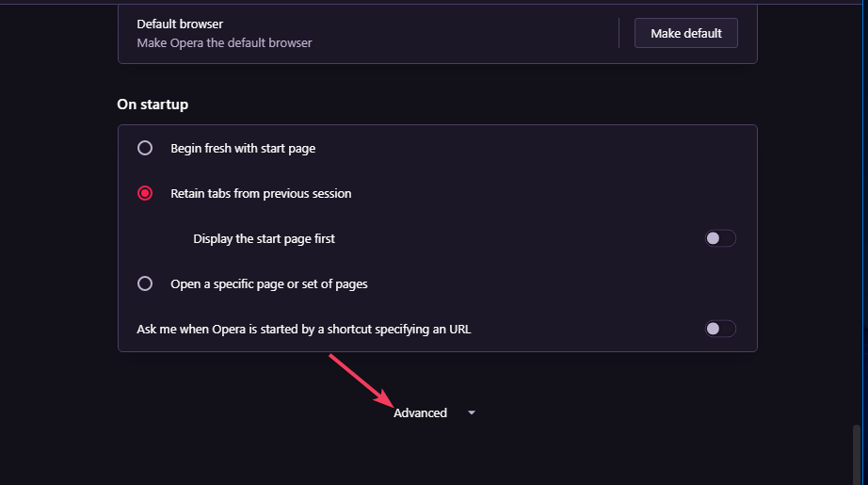This screenshot has height=485, width=868.
Task: Select the Begin fresh with start page radio button
Action: click(145, 148)
